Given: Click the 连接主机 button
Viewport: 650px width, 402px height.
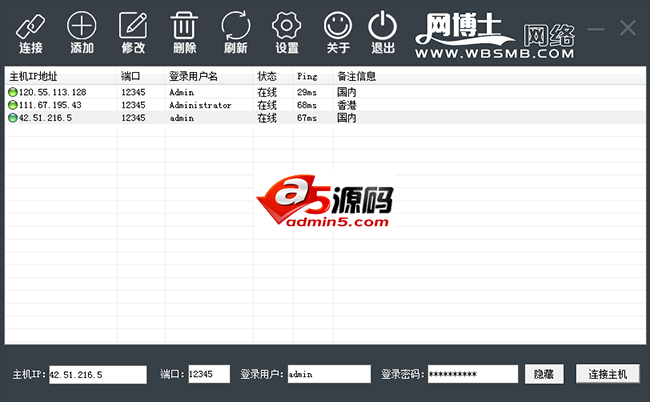Looking at the screenshot, I should tap(608, 374).
